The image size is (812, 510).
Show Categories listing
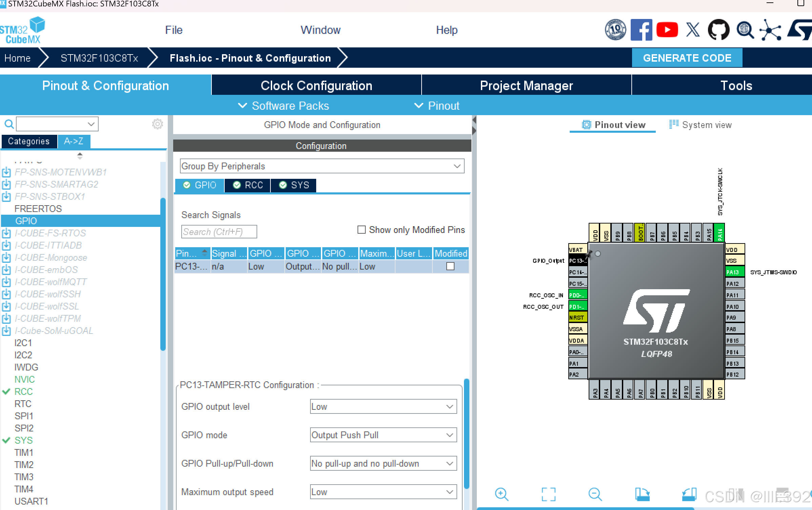point(29,141)
